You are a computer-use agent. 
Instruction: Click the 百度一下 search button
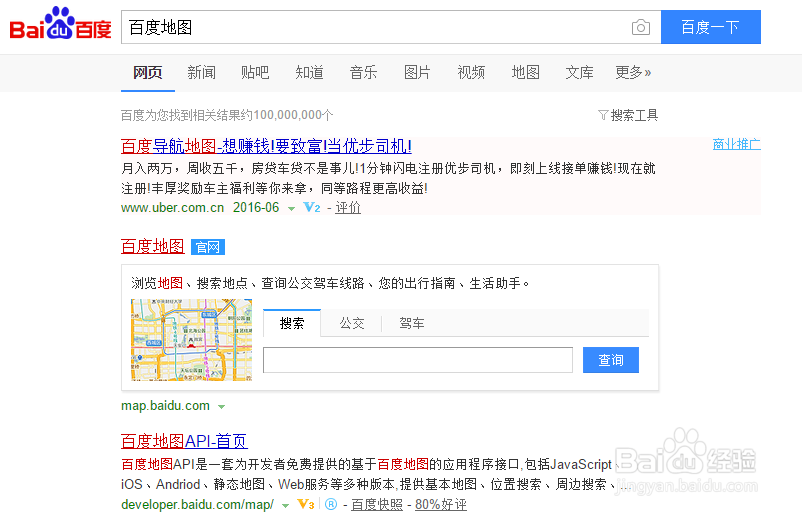point(711,27)
